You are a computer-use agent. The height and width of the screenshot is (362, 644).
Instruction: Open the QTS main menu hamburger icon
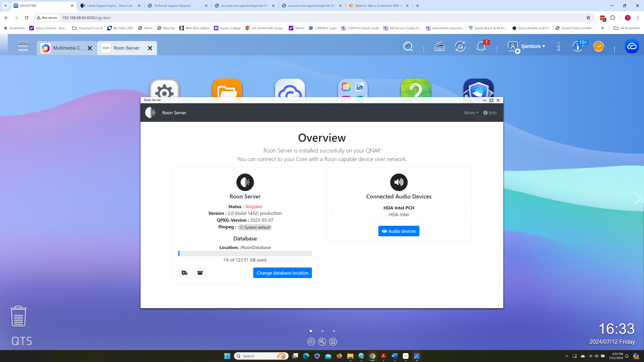pos(23,46)
